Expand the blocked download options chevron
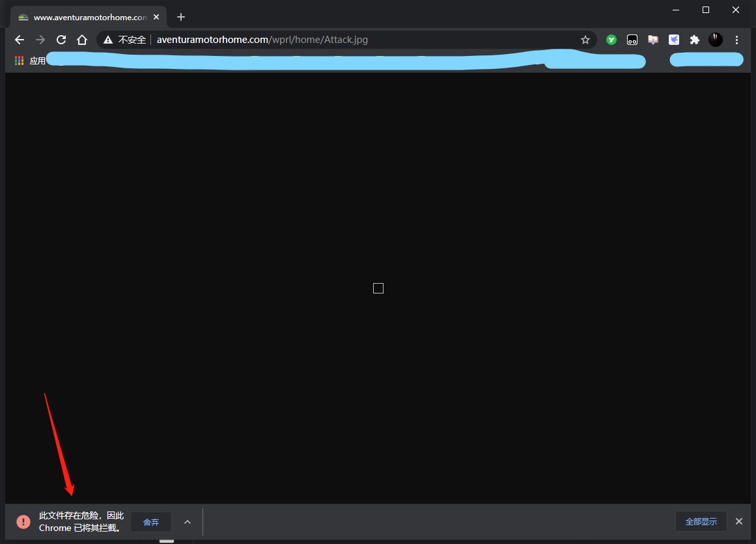The image size is (756, 544). click(x=188, y=522)
